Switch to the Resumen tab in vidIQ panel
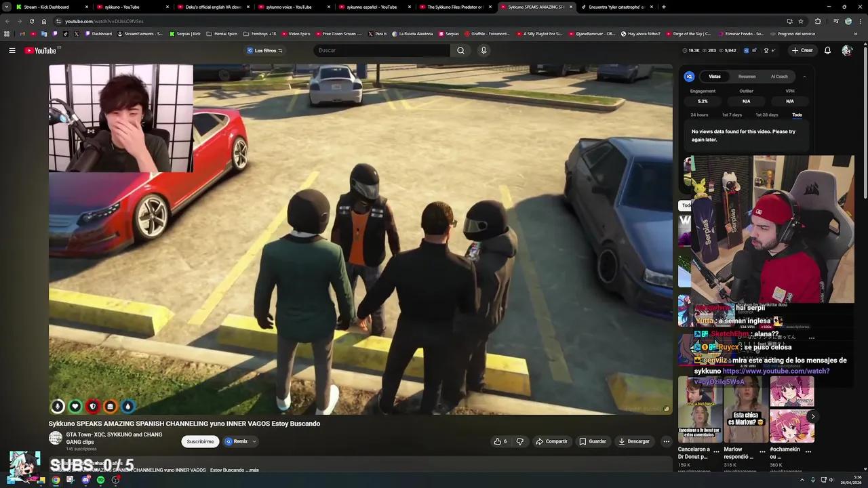 tap(747, 77)
